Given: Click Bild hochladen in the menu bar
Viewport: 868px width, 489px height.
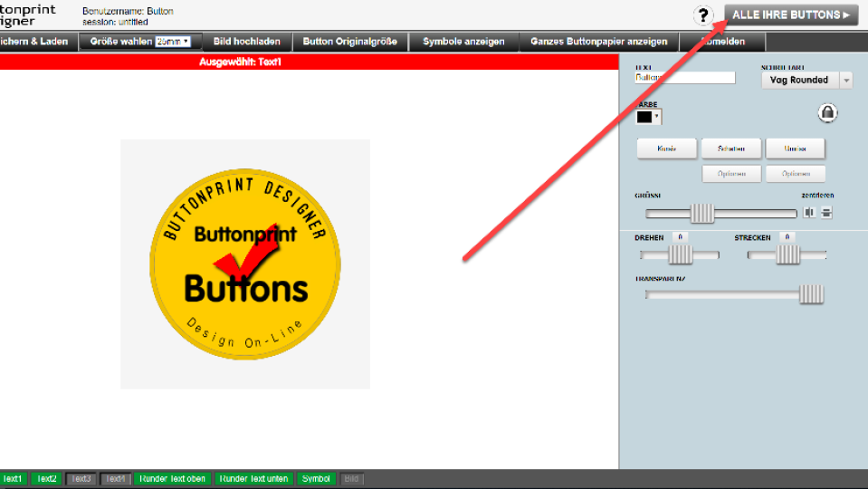Looking at the screenshot, I should click(246, 42).
